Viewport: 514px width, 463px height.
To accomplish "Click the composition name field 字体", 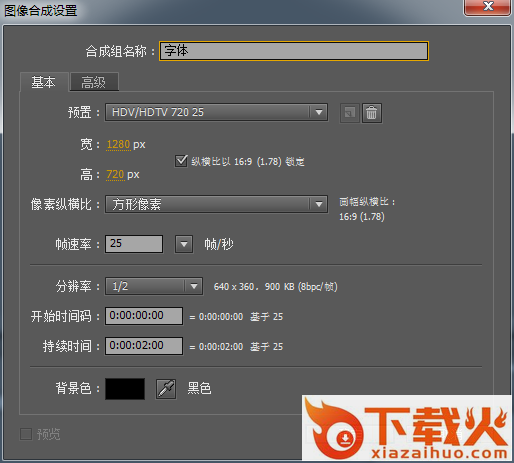I will [294, 51].
